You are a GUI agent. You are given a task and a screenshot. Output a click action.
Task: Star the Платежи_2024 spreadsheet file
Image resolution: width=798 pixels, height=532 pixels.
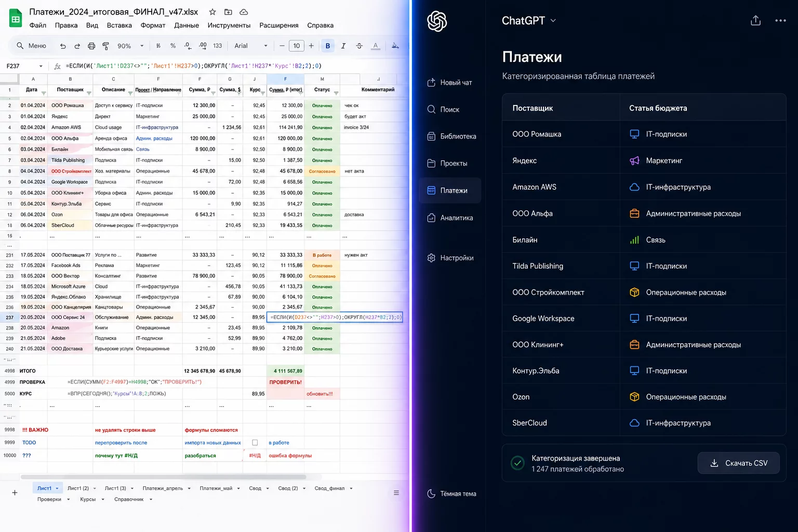[x=212, y=12]
